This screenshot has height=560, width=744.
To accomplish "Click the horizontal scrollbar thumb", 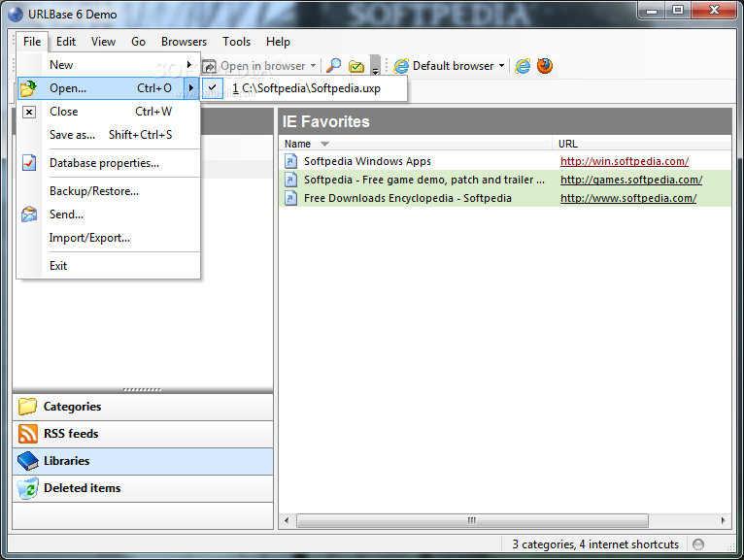I will [x=472, y=520].
